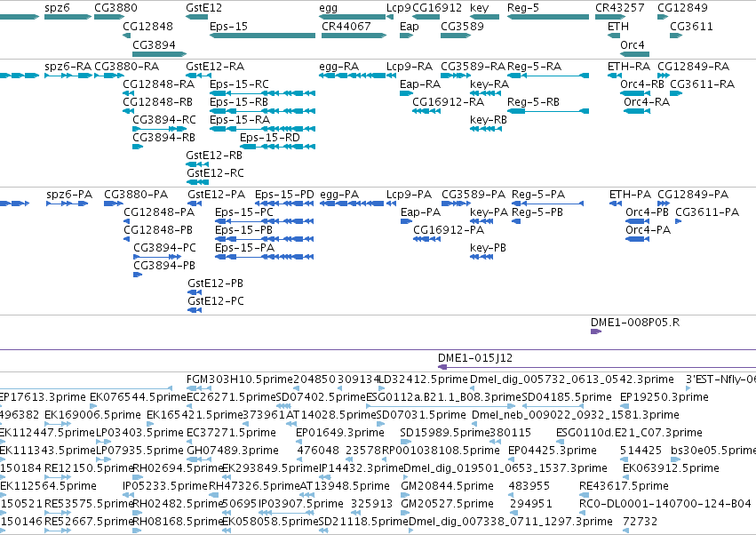Click the Lcp9-RA transcript

tap(391, 76)
